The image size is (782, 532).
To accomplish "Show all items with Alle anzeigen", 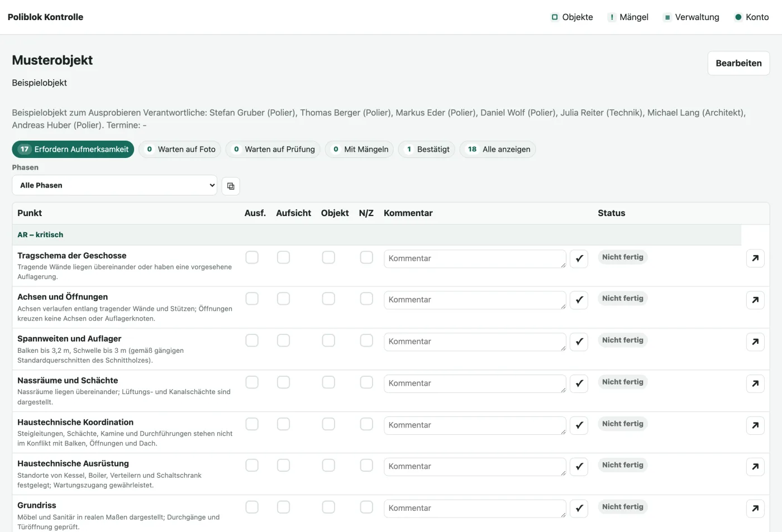I will [498, 149].
